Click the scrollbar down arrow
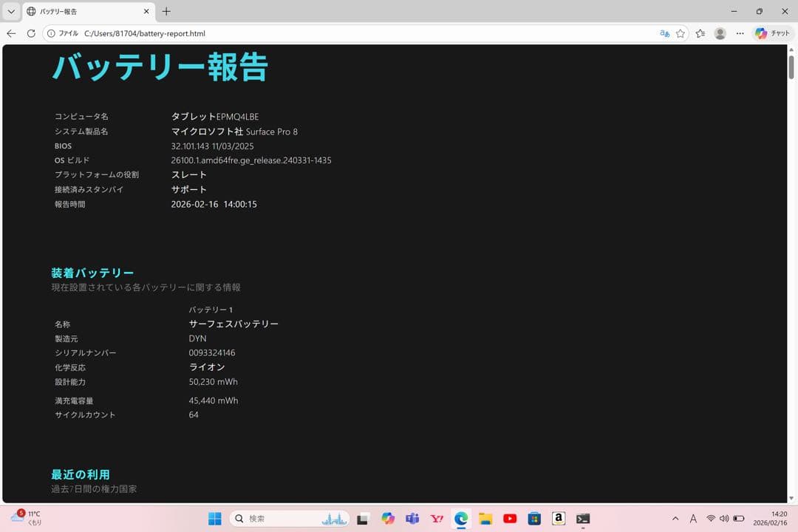Viewport: 798px width, 532px height. [791, 499]
